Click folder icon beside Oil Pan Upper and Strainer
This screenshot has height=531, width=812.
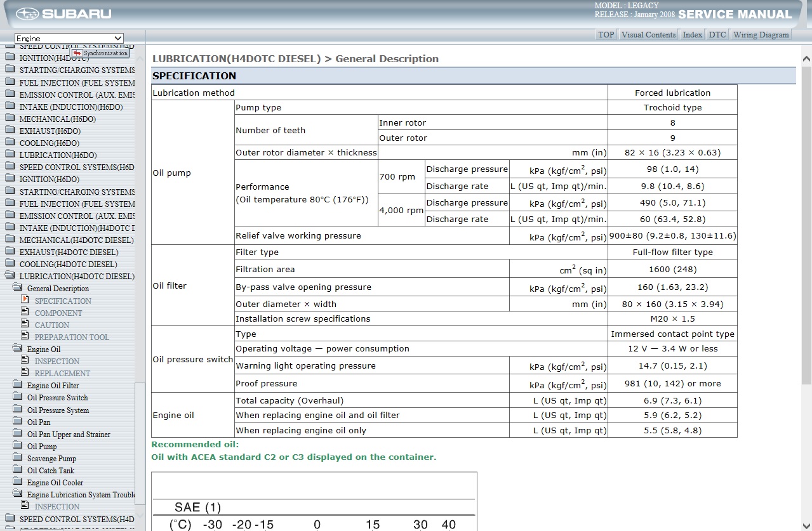click(17, 433)
